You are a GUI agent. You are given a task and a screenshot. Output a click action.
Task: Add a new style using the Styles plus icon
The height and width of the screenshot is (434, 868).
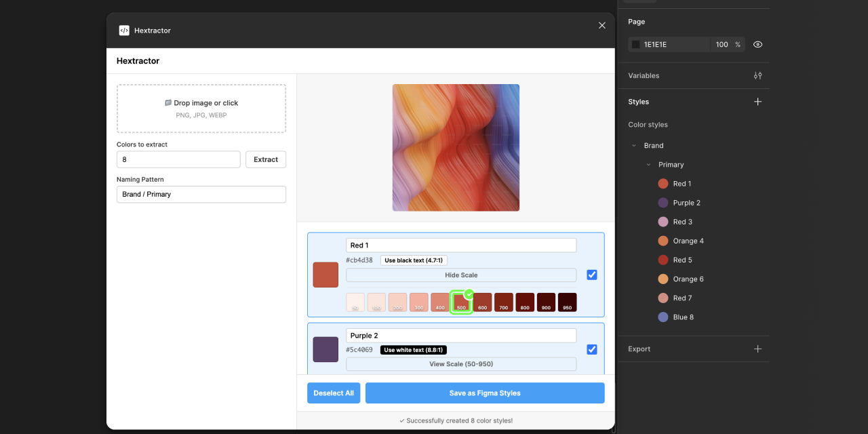[757, 101]
